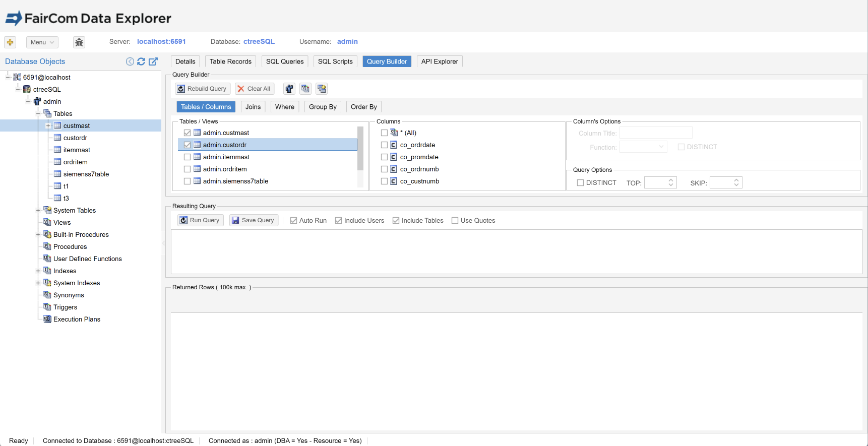Select the admin schema node icon
The image size is (868, 446).
click(x=37, y=101)
